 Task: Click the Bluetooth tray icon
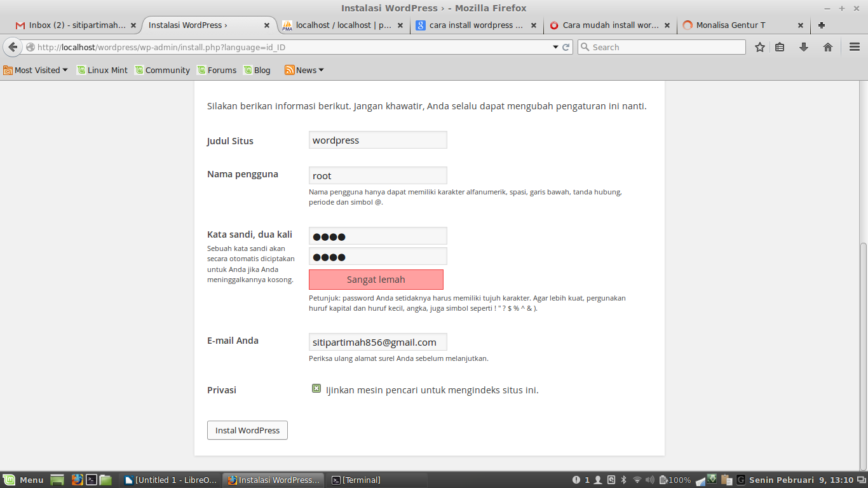(623, 480)
